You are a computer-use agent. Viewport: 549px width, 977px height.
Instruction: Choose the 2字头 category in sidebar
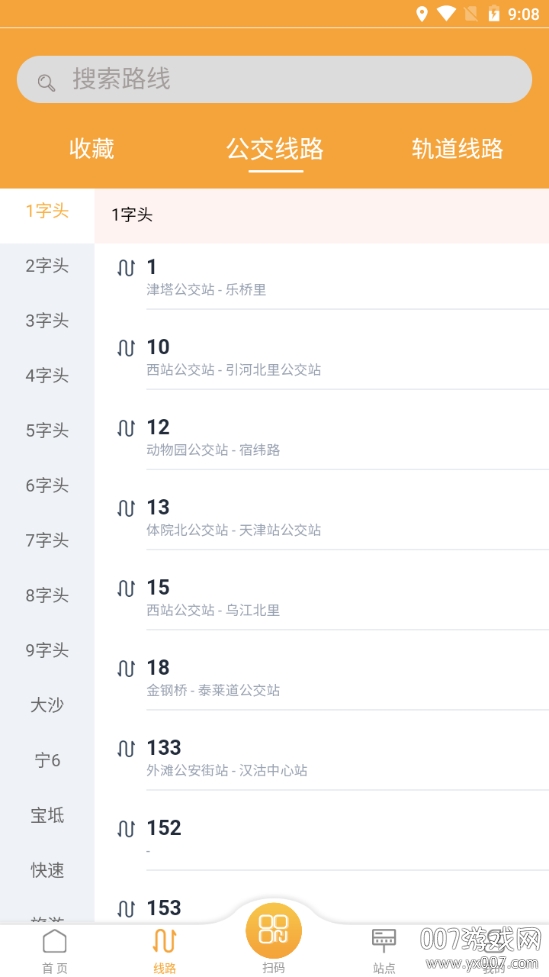[x=47, y=266]
